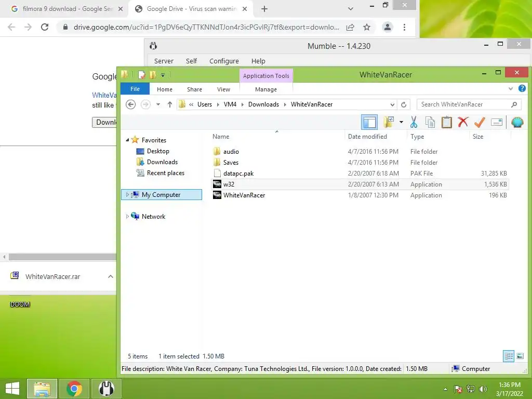Open the Share ribbon tab
532x399 pixels.
(x=194, y=89)
